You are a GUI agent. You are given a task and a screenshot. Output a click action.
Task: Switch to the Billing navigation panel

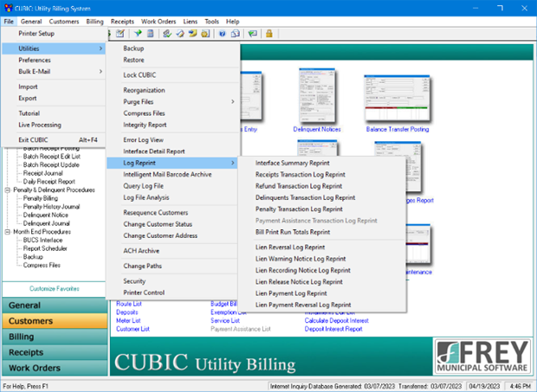pos(55,337)
